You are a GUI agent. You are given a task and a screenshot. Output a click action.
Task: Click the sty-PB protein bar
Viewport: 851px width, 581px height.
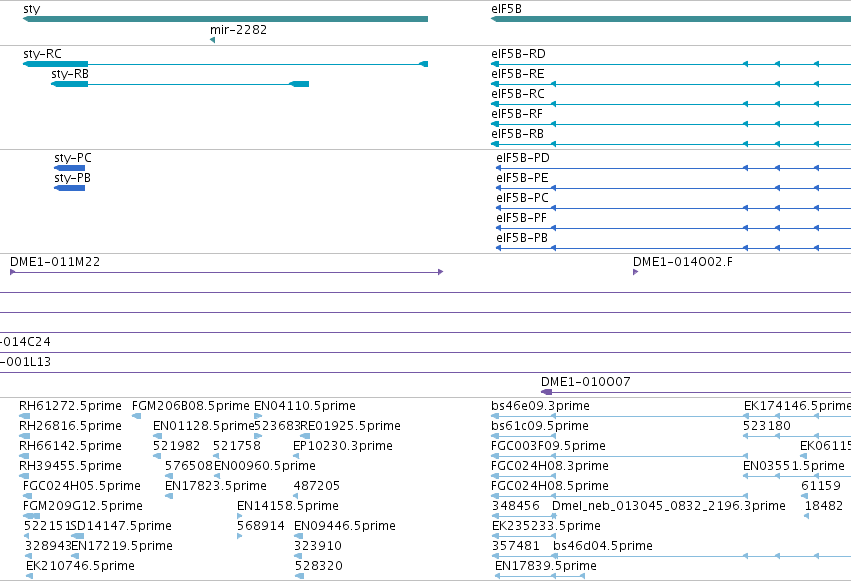click(69, 188)
